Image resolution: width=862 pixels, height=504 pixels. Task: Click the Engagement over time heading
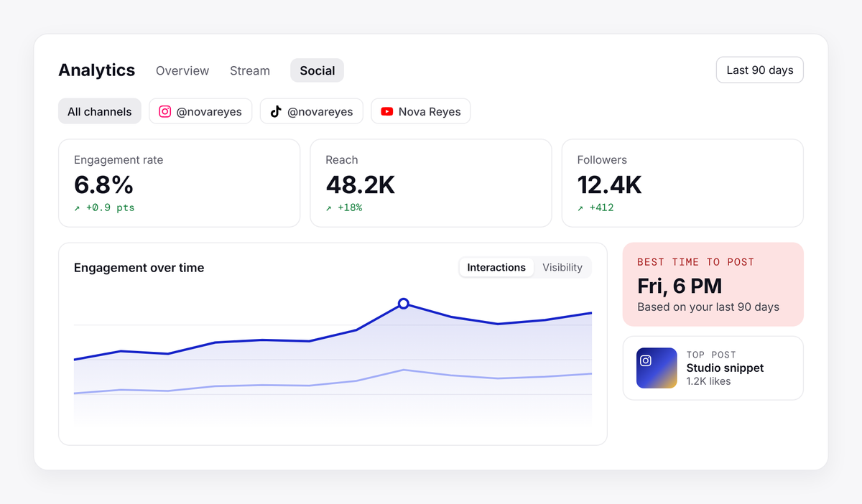pyautogui.click(x=139, y=268)
